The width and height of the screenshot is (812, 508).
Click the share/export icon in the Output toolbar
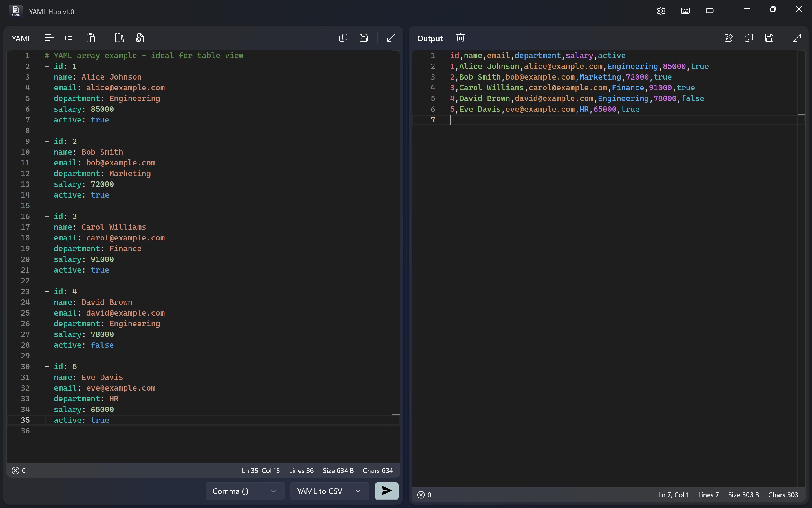pyautogui.click(x=729, y=38)
